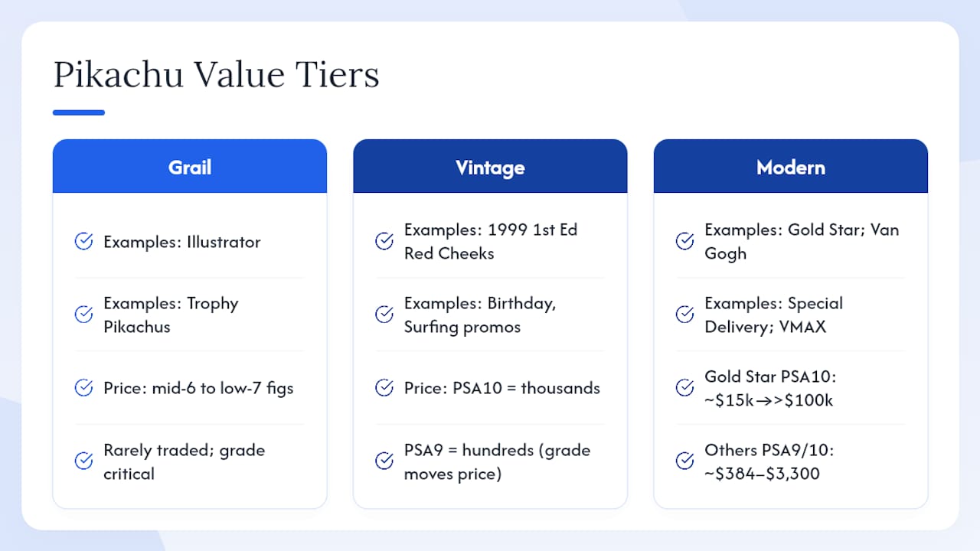980x551 pixels.
Task: Click the blue underline bar beneath the title
Action: click(79, 112)
